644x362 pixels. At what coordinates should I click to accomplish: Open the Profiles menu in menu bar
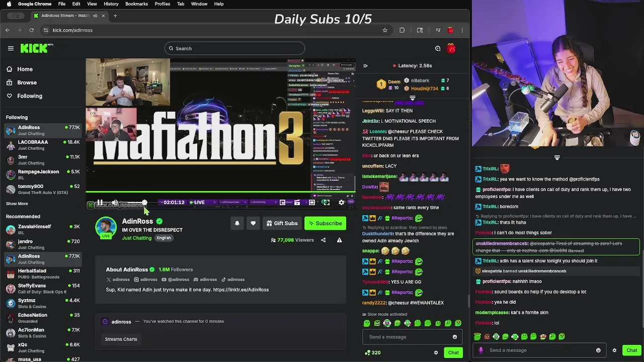click(162, 4)
